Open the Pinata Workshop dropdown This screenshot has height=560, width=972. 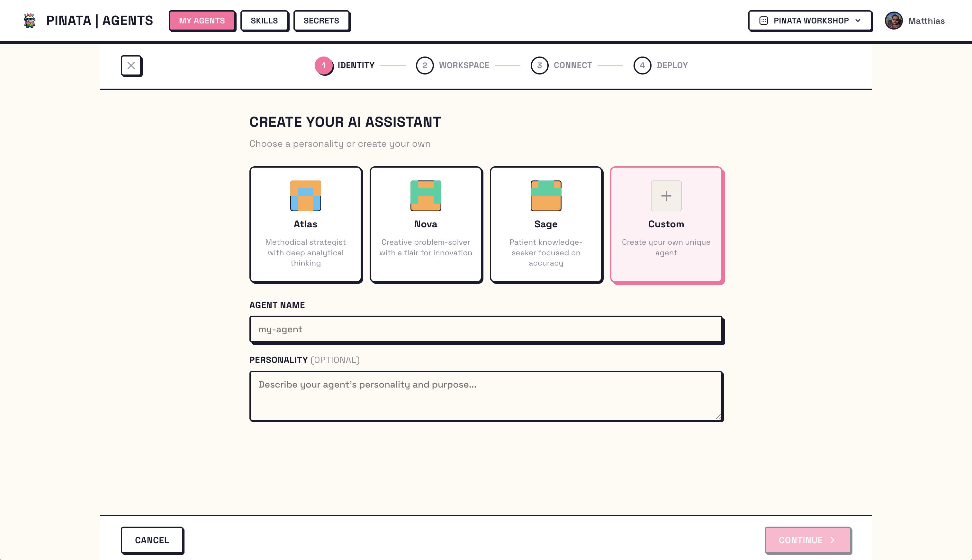click(x=810, y=20)
